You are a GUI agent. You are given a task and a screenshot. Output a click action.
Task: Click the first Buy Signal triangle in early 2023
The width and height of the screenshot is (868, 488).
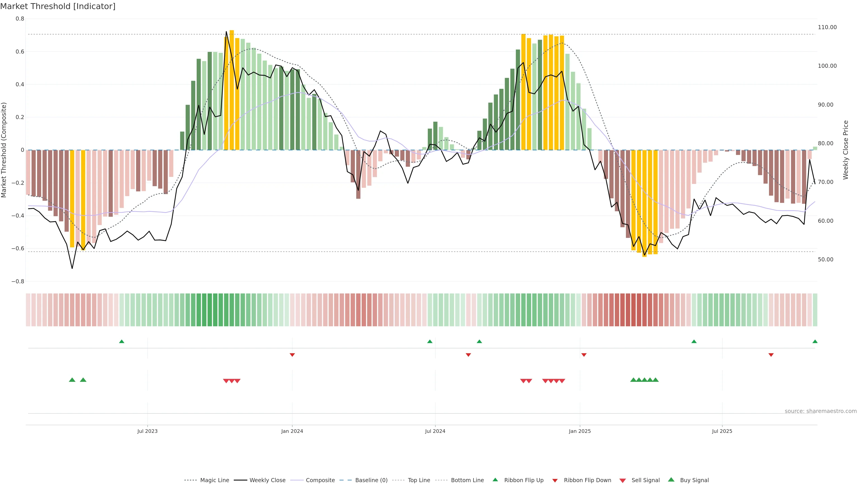72,380
